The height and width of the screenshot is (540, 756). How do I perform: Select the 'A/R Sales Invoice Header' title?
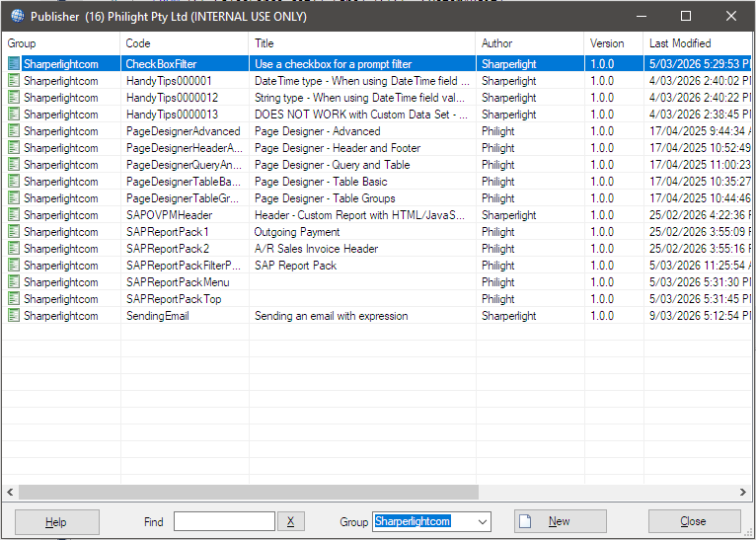click(x=316, y=249)
